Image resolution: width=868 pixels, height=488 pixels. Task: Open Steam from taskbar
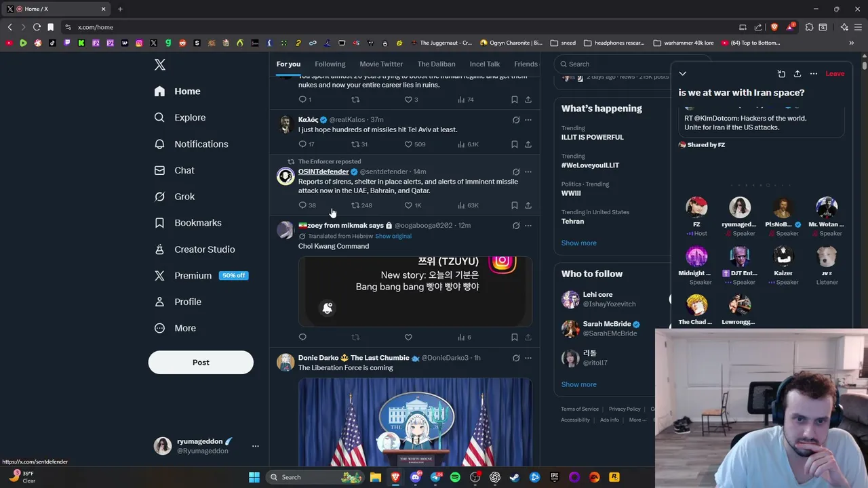515,477
